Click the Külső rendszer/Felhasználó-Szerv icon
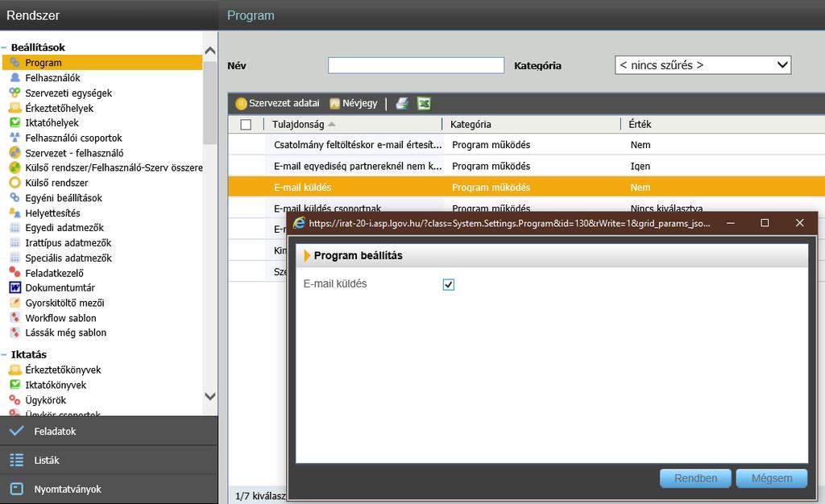825x504 pixels. [x=15, y=167]
